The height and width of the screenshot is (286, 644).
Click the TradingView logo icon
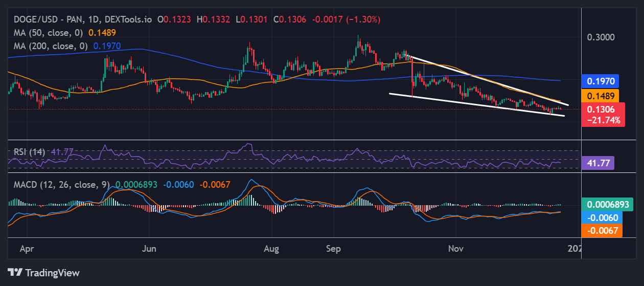tap(14, 273)
